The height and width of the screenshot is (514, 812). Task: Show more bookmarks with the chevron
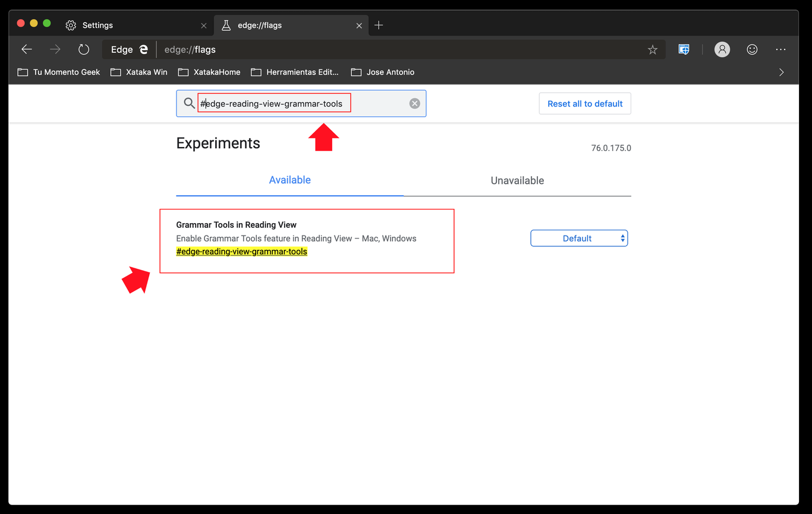point(781,72)
